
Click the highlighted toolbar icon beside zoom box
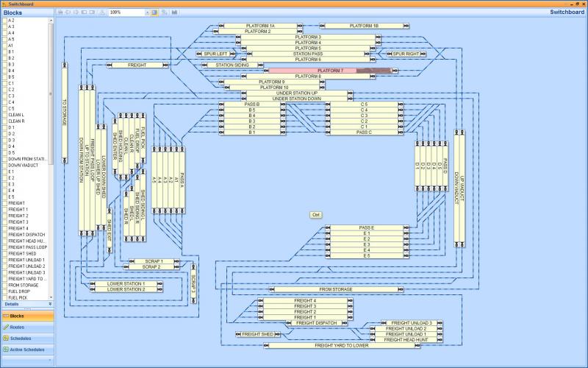tap(155, 13)
